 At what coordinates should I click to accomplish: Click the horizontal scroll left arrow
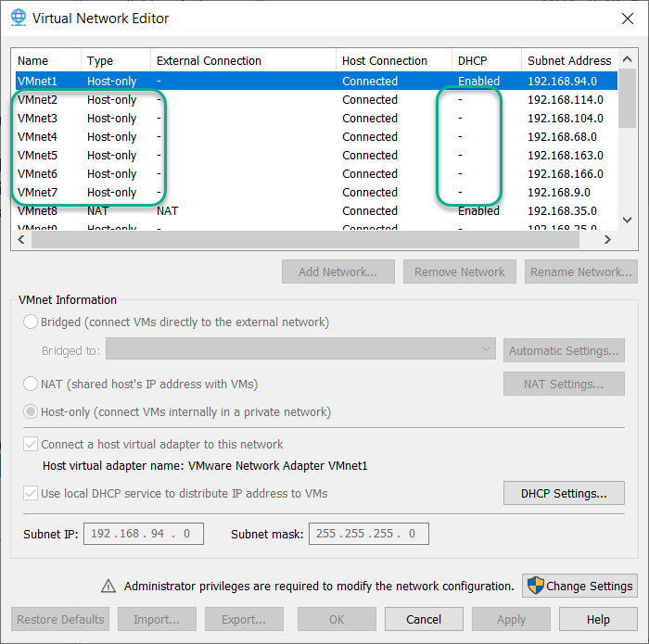coord(21,239)
